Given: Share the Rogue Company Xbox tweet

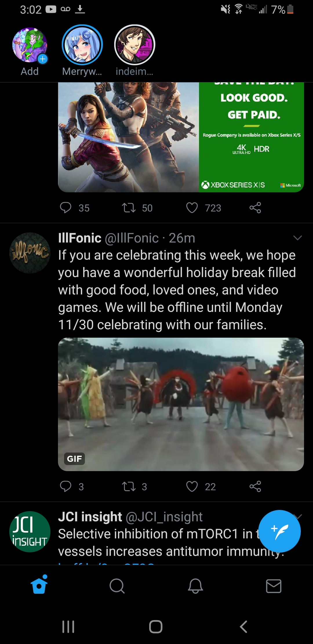Looking at the screenshot, I should [x=255, y=208].
